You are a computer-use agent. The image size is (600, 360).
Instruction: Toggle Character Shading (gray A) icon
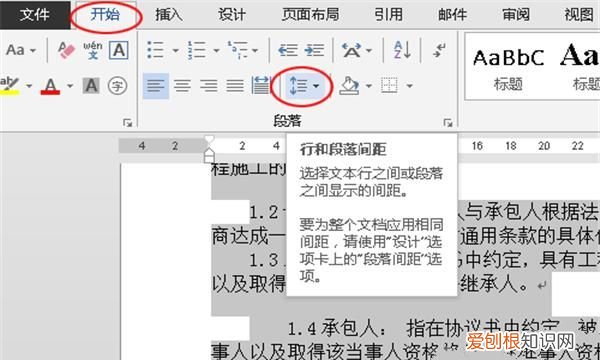pos(91,86)
